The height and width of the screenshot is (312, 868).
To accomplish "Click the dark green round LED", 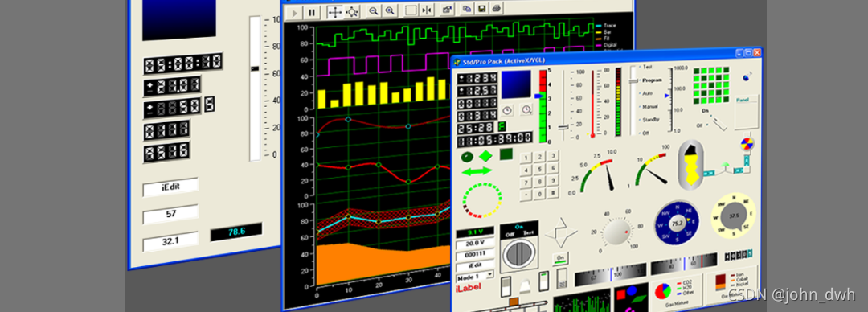I will (x=467, y=157).
